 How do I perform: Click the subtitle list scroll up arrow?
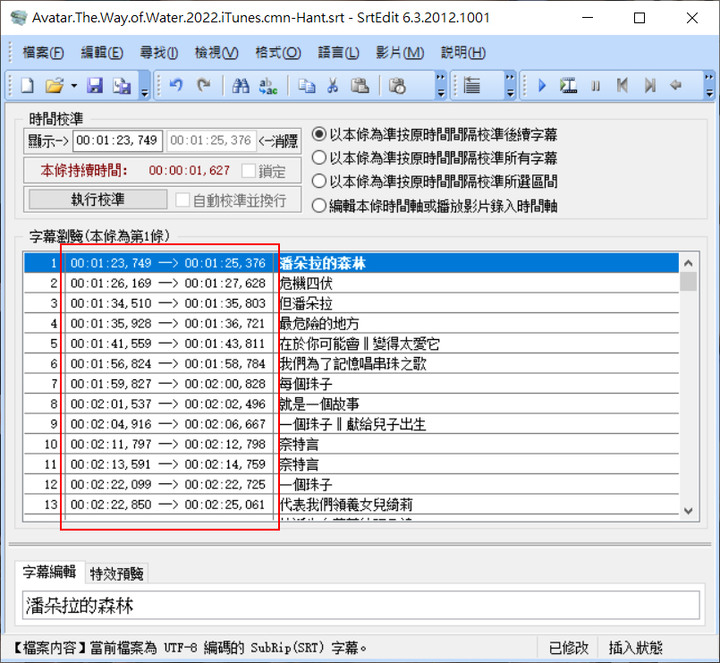point(688,263)
